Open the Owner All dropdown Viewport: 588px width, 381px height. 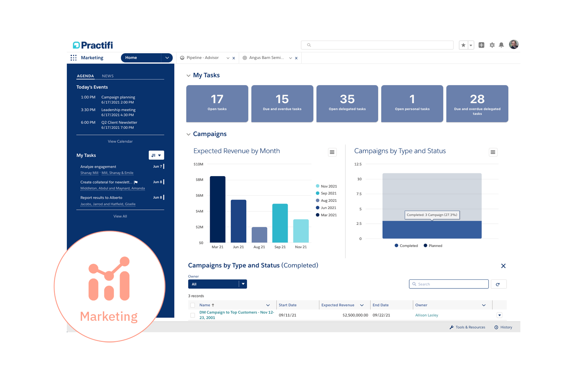217,284
